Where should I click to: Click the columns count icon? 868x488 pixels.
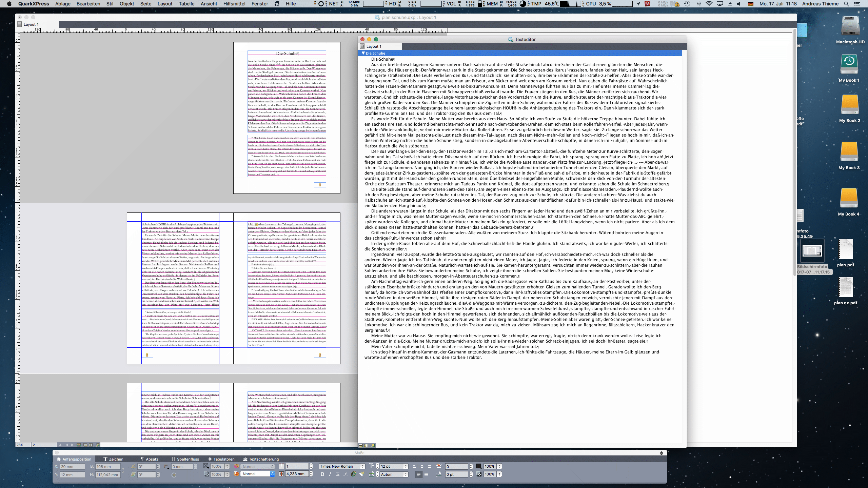coord(281,466)
